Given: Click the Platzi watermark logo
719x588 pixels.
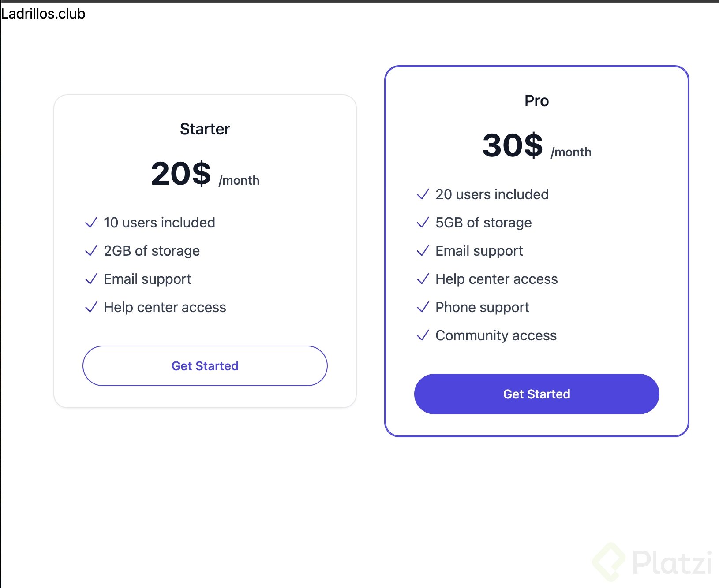Looking at the screenshot, I should click(652, 562).
